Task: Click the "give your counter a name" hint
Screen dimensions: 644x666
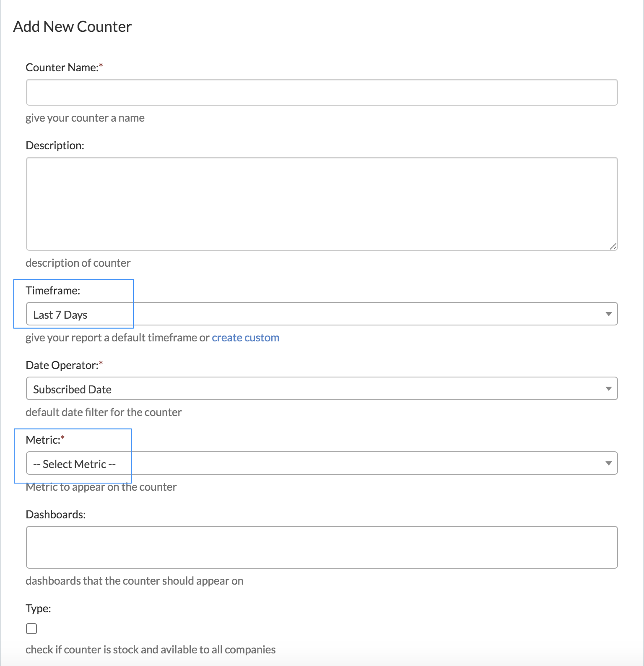Action: click(x=85, y=118)
